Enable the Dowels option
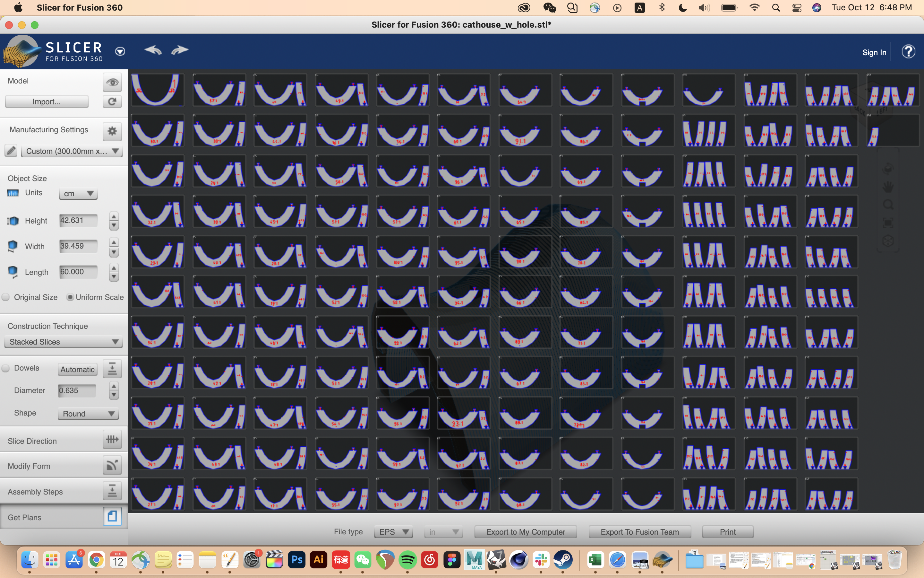Viewport: 924px width, 578px height. pyautogui.click(x=6, y=368)
